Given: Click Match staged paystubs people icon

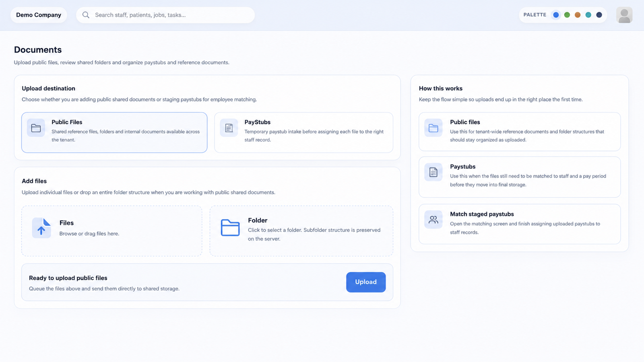Looking at the screenshot, I should coord(433,220).
